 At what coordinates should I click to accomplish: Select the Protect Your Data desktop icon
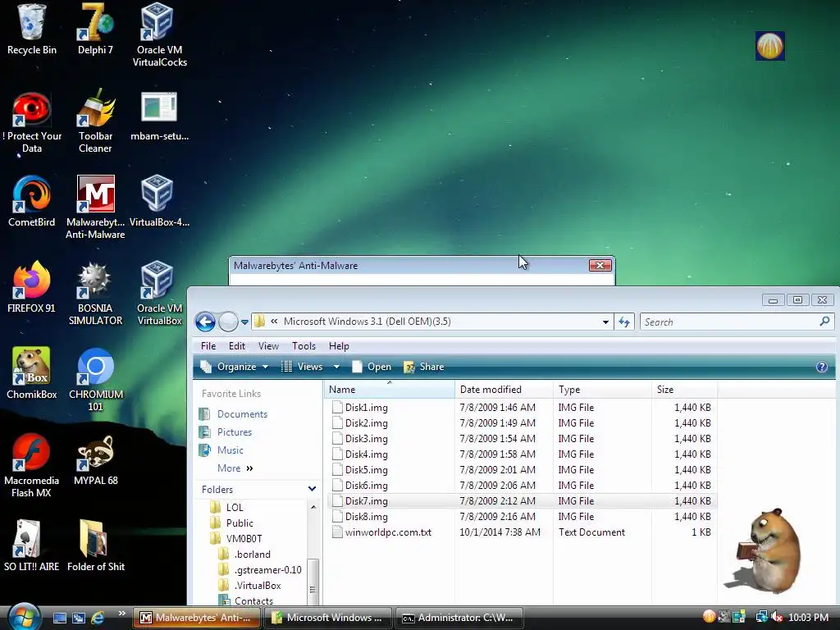[32, 122]
